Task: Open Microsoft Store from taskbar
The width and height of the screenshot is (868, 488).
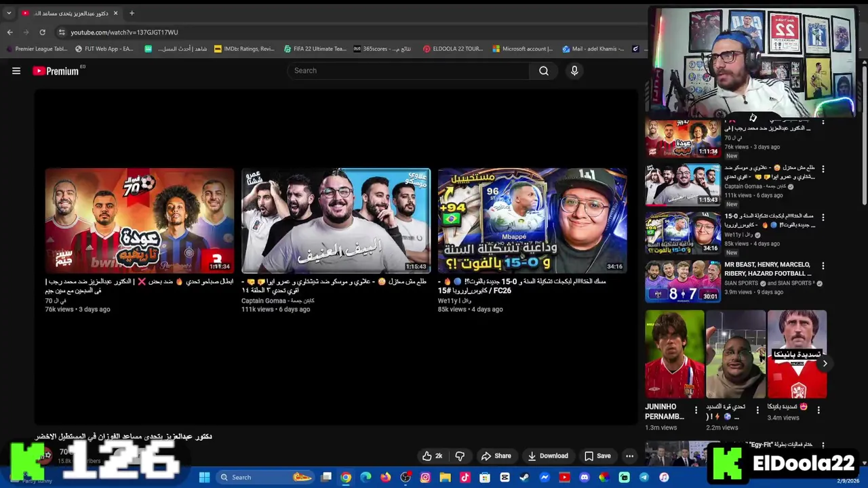Action: click(485, 477)
